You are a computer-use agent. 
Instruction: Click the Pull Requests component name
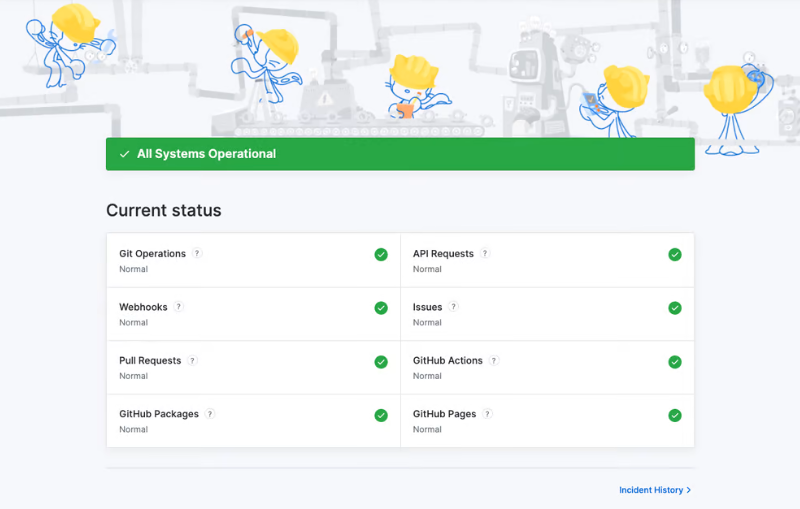(150, 361)
